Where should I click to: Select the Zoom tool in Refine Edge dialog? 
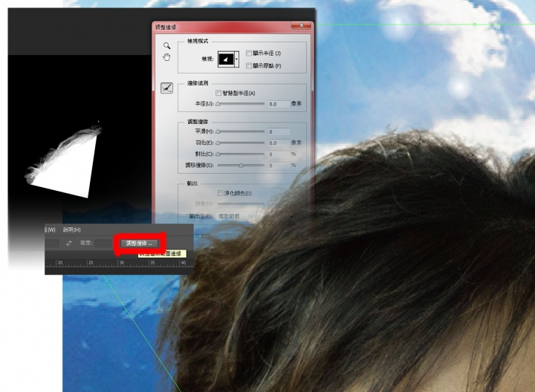pyautogui.click(x=166, y=45)
